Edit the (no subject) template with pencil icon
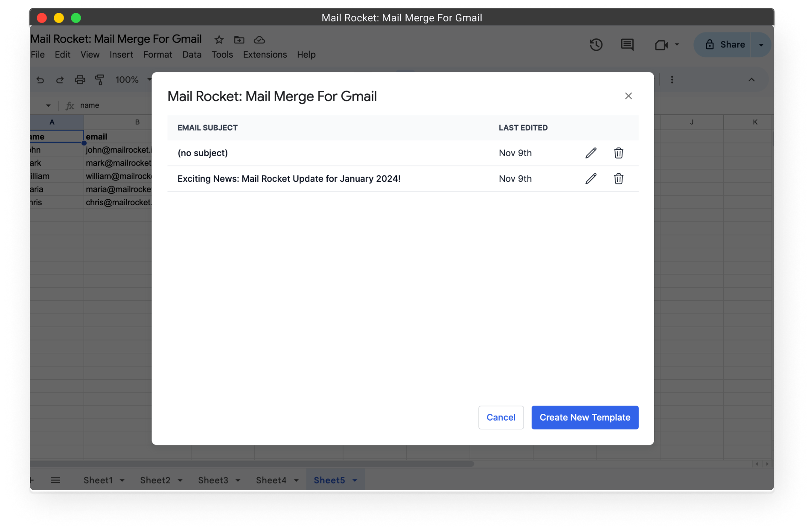Image resolution: width=812 pixels, height=532 pixels. click(x=591, y=153)
